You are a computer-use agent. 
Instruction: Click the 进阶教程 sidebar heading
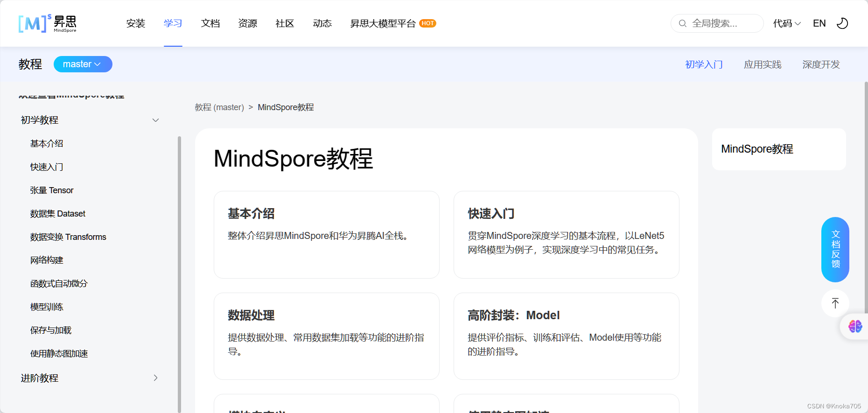point(40,378)
